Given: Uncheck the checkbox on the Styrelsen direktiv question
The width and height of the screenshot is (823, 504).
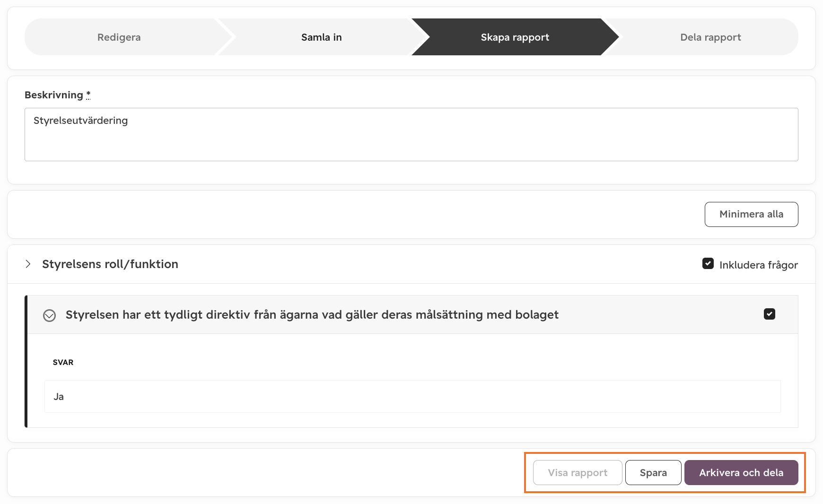Looking at the screenshot, I should [x=770, y=314].
